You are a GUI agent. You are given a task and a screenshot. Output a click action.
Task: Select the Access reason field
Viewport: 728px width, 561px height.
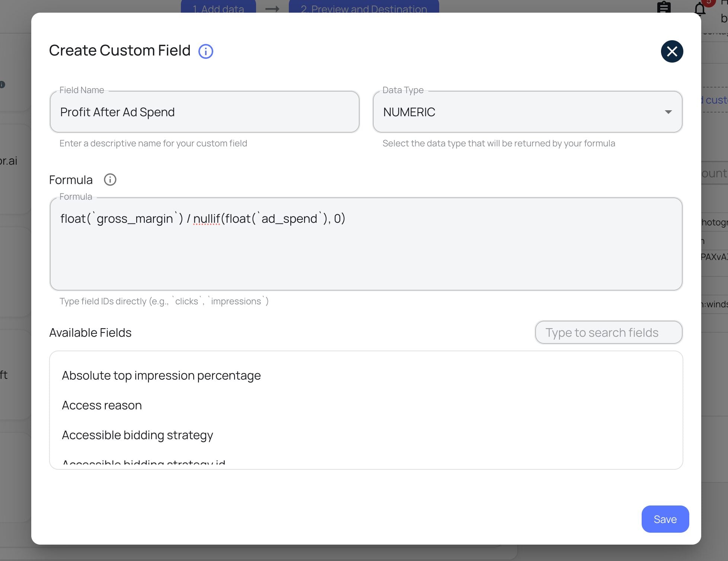102,405
